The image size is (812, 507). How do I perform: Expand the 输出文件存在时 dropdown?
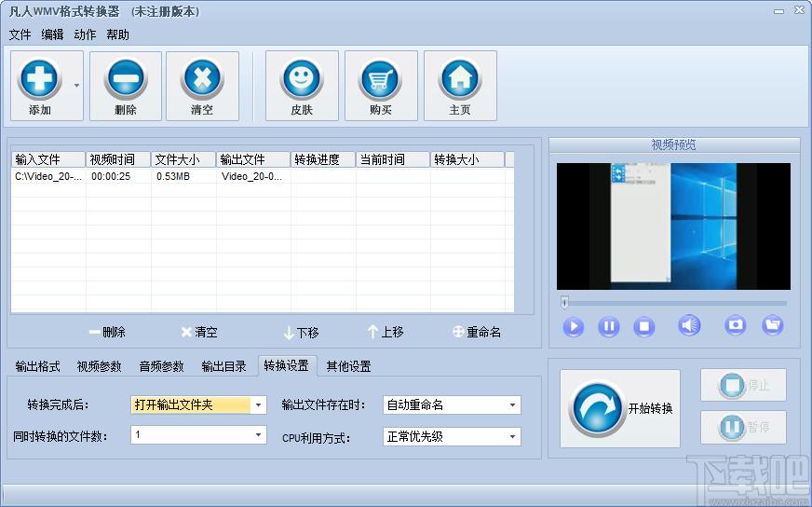click(x=512, y=404)
